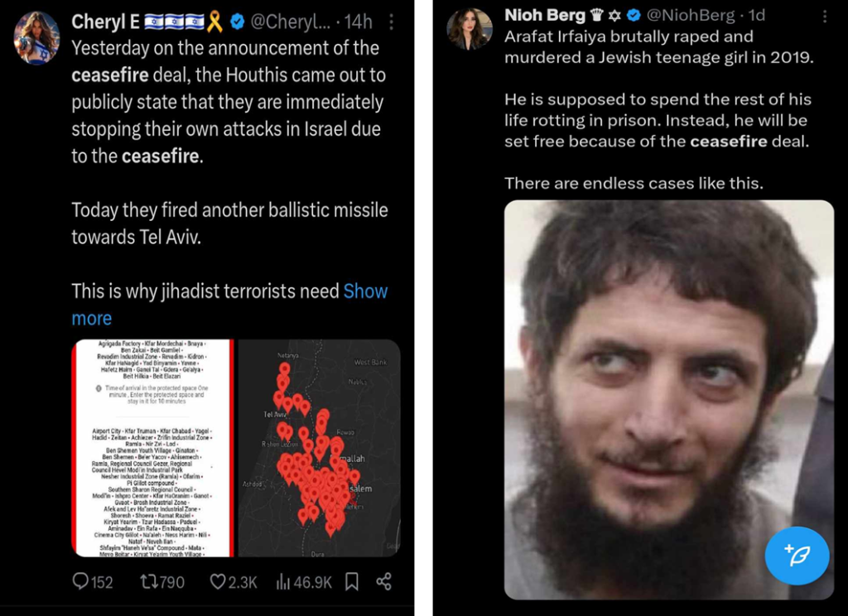Share Cheryl E's tweet
This screenshot has width=848, height=616.
[384, 582]
